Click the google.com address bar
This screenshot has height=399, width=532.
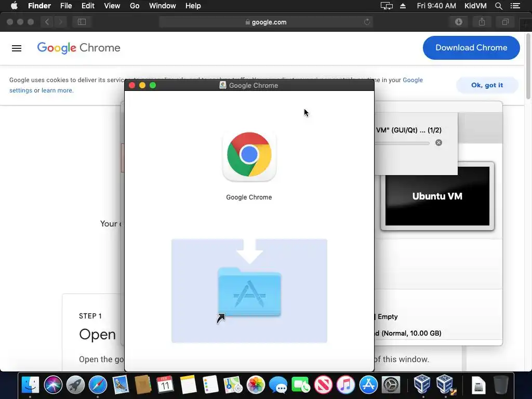pos(265,22)
